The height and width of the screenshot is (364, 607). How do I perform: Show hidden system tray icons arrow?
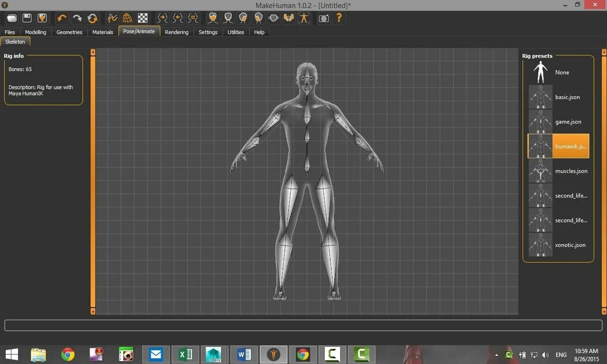click(497, 355)
